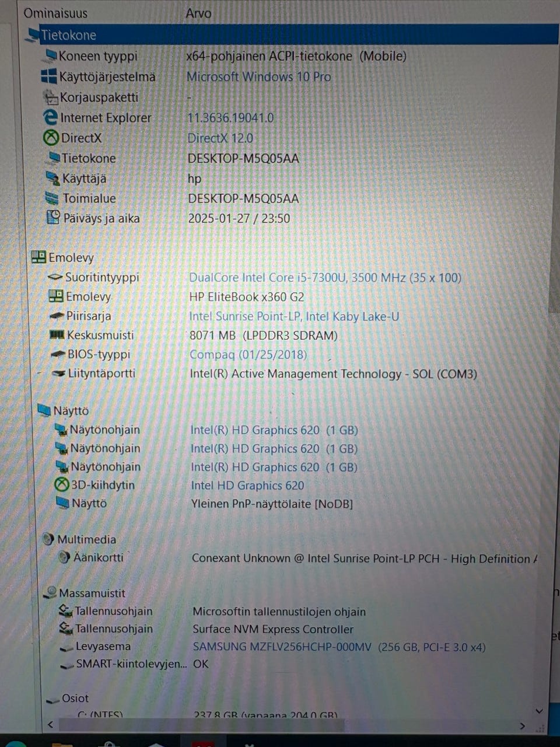Click the Korjauspaketti row icon
The image size is (560, 747).
click(51, 97)
